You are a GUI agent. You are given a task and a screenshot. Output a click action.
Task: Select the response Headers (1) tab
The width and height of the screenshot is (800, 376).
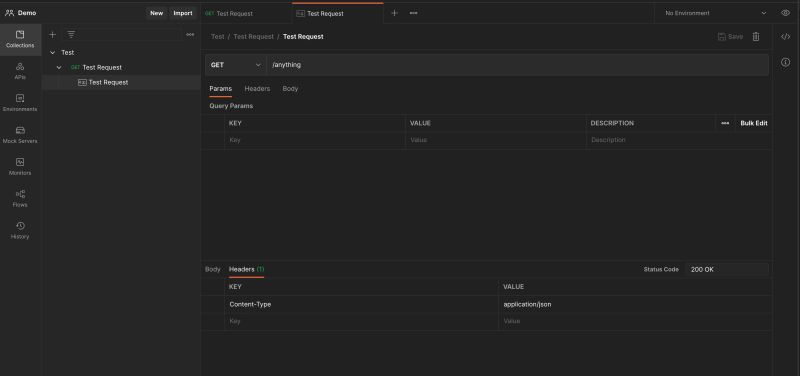(x=246, y=269)
